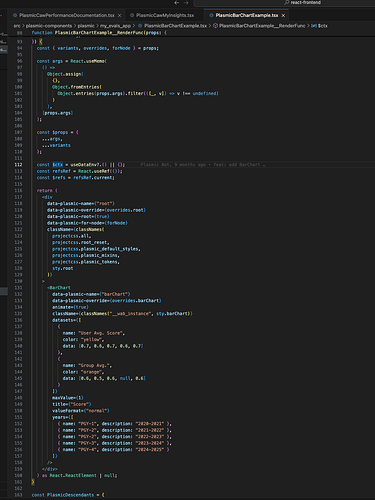Close the PlasmicBarChartExample.tsx tab
The image size is (375, 500).
pyautogui.click(x=283, y=15)
